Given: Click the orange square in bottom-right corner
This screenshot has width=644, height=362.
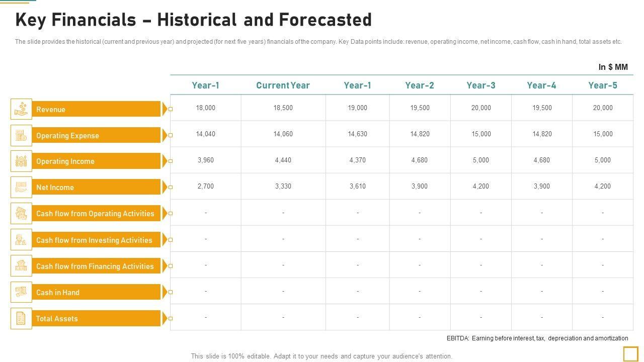Looking at the screenshot, I should 630,354.
